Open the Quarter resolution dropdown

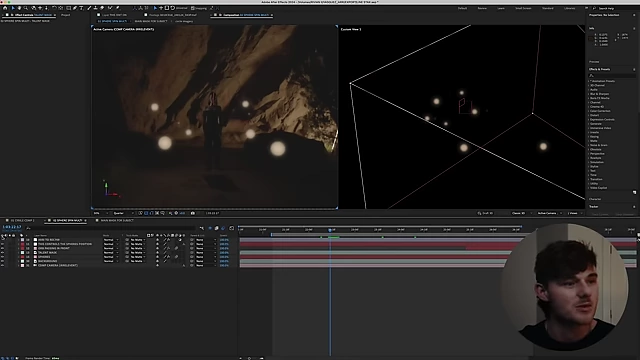[123, 213]
